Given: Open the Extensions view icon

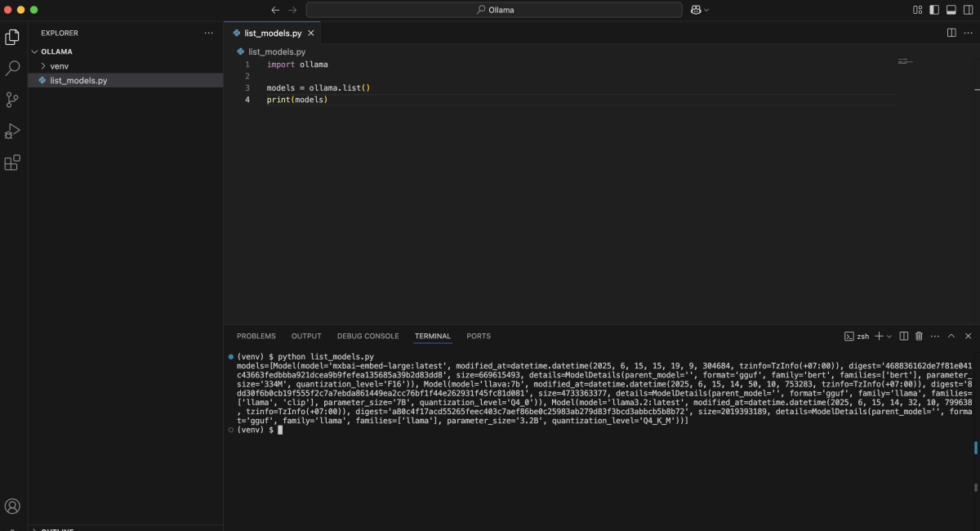Looking at the screenshot, I should (12, 163).
